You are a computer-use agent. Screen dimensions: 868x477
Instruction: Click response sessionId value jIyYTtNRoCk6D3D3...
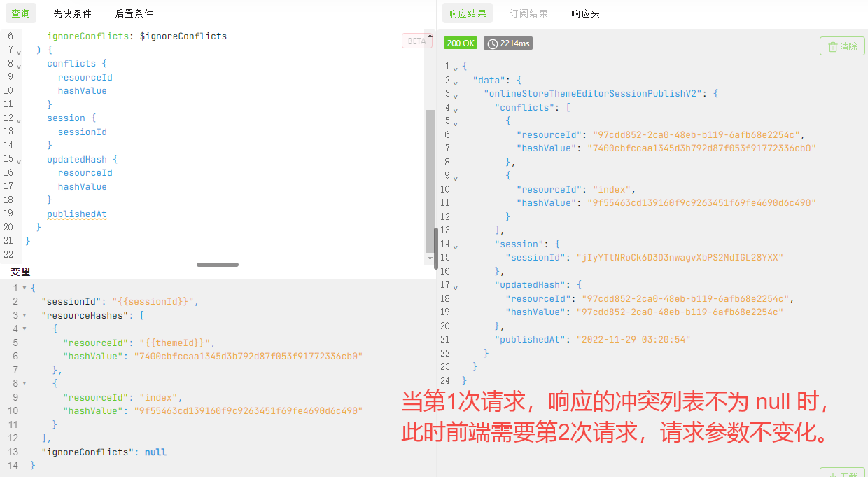tap(680, 257)
